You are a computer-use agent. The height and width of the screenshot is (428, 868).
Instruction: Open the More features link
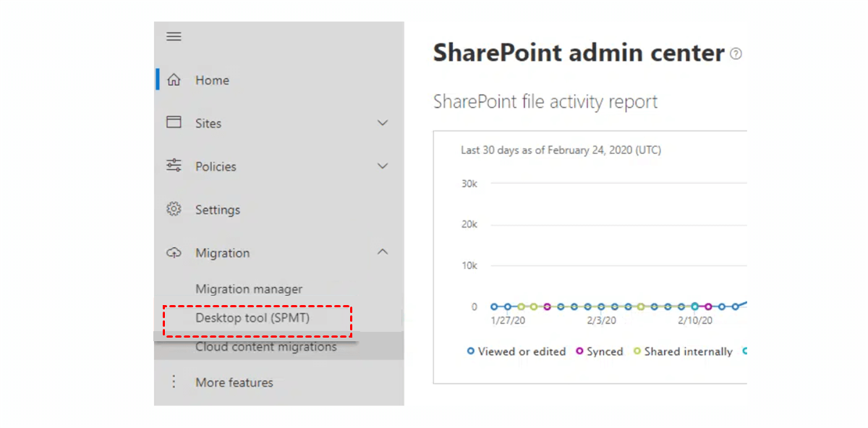click(234, 382)
